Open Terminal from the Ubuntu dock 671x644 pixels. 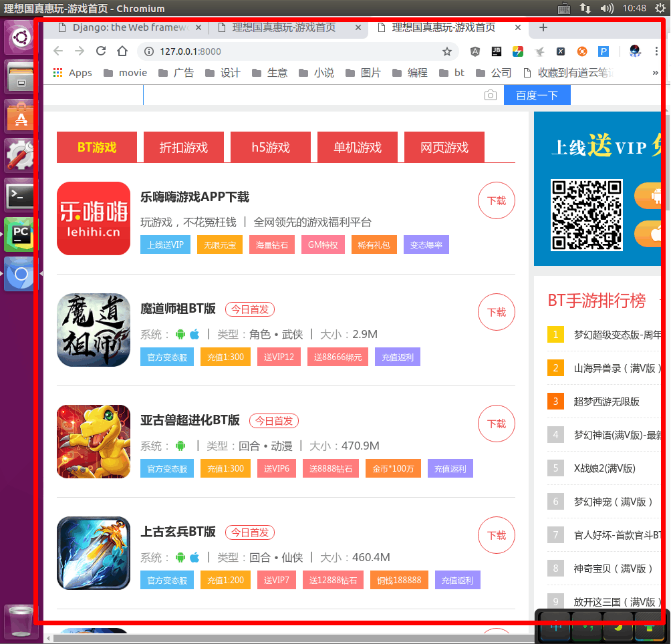coord(21,196)
